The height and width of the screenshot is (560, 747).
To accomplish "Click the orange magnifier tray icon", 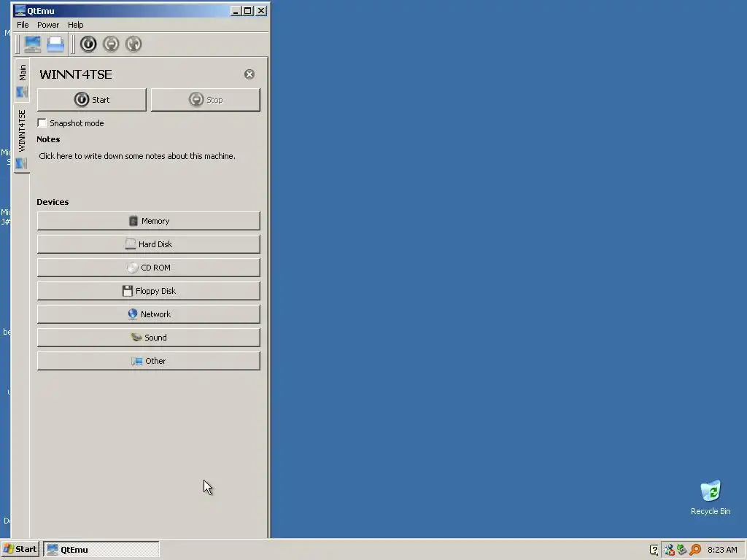I will click(695, 550).
